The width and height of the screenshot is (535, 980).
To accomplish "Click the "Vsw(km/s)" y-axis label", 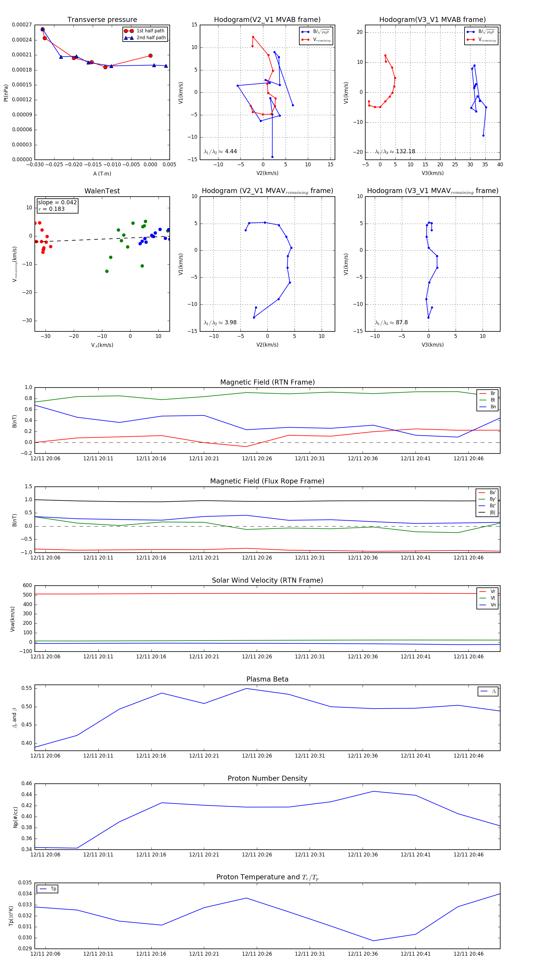I will (12, 619).
